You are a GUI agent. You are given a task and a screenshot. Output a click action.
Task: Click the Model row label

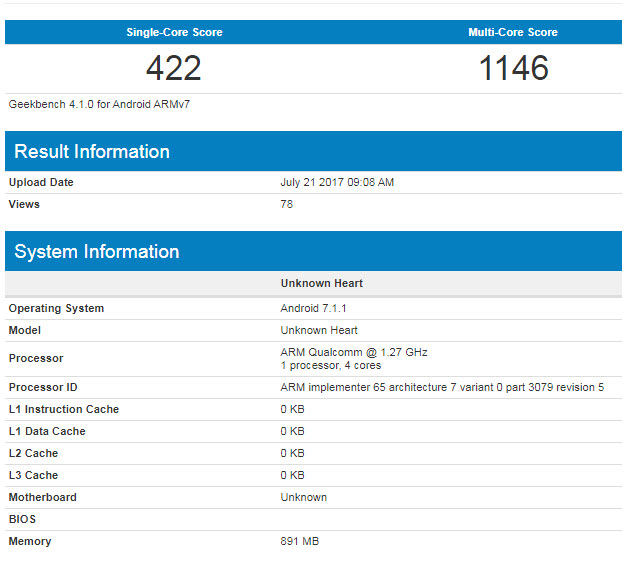(x=25, y=330)
